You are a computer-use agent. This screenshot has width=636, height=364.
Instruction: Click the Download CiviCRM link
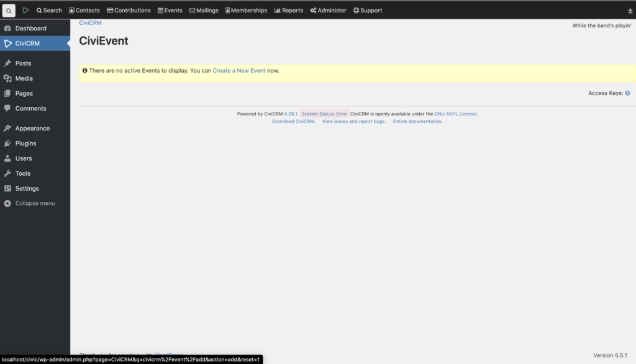click(293, 121)
